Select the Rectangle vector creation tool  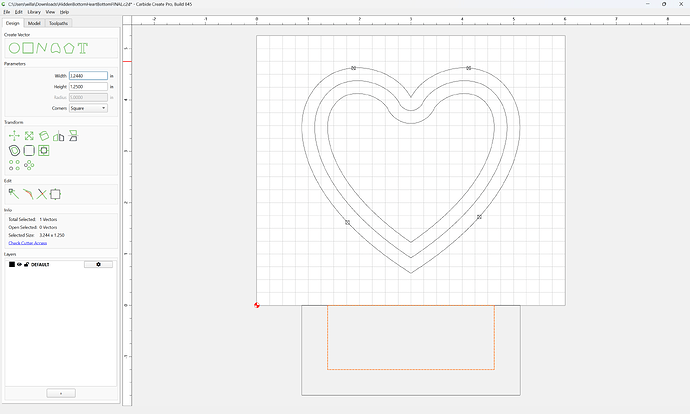point(28,48)
